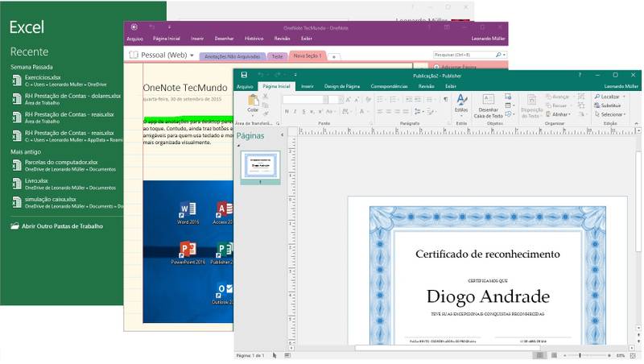
Task: Switch to Inserir tab in Publisher
Action: tap(308, 86)
